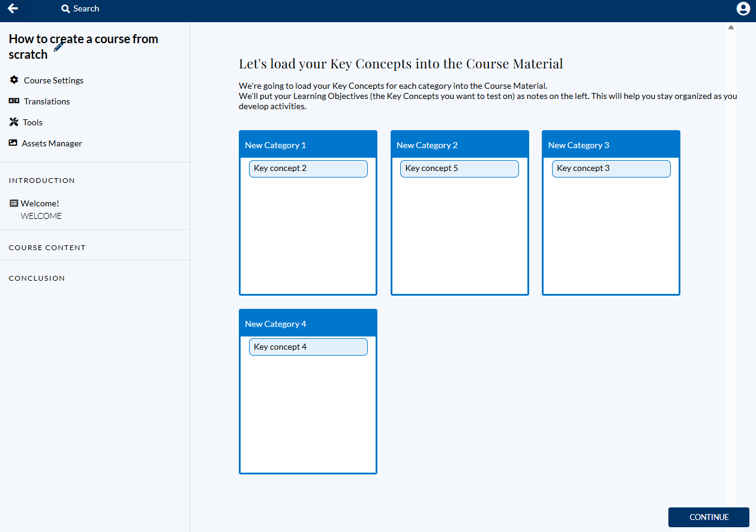
Task: Click the Translations language icon
Action: point(14,101)
